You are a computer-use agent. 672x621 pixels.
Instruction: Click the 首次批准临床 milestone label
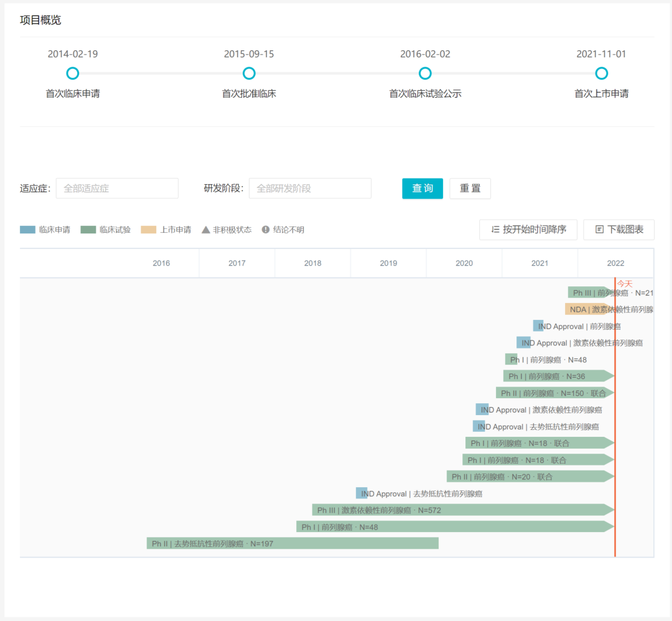(x=249, y=93)
